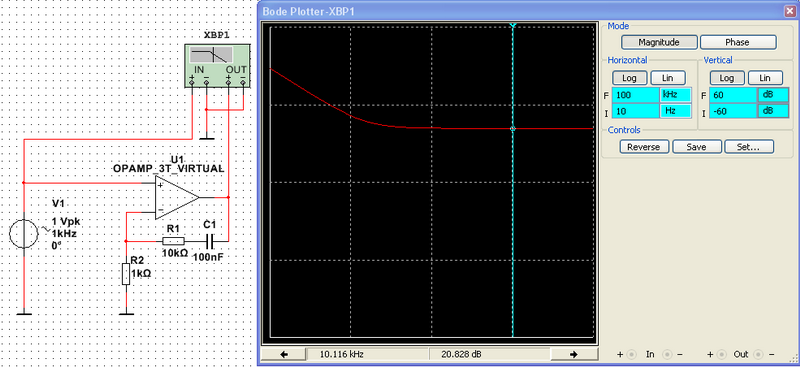Open the horizontal initial frequency Hz unit box
This screenshot has height=368, width=800.
point(676,111)
